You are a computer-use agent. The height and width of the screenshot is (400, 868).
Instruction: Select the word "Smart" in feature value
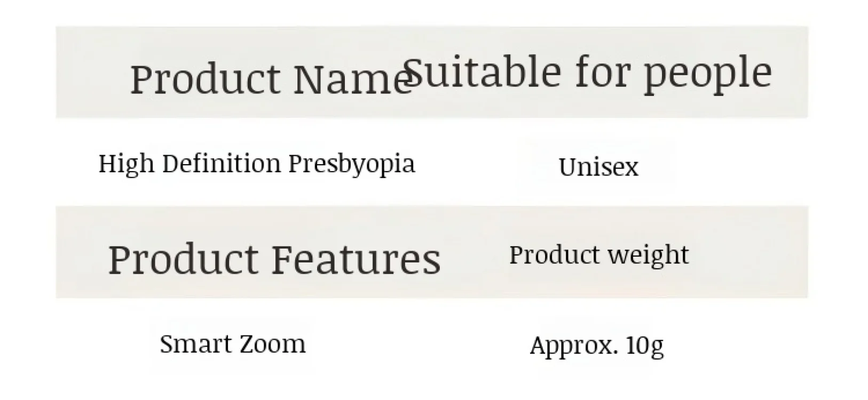[194, 344]
